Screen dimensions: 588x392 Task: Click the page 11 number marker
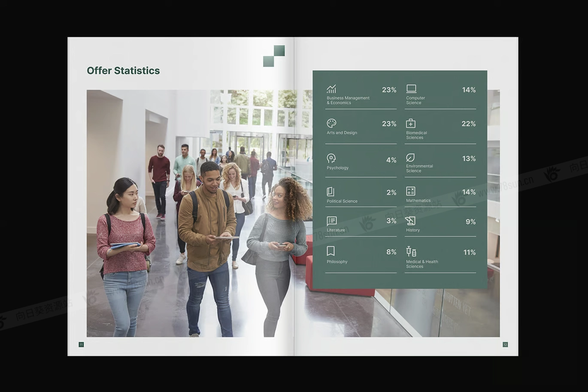pos(81,344)
